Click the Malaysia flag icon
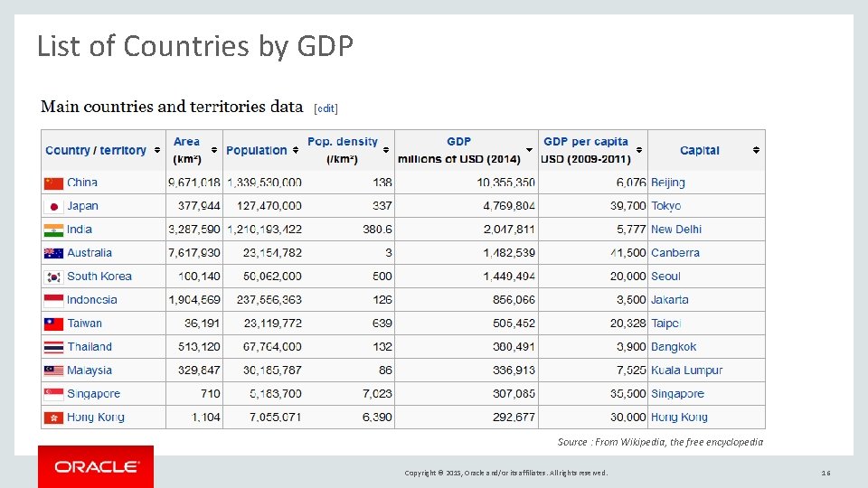This screenshot has height=488, width=868. point(53,371)
